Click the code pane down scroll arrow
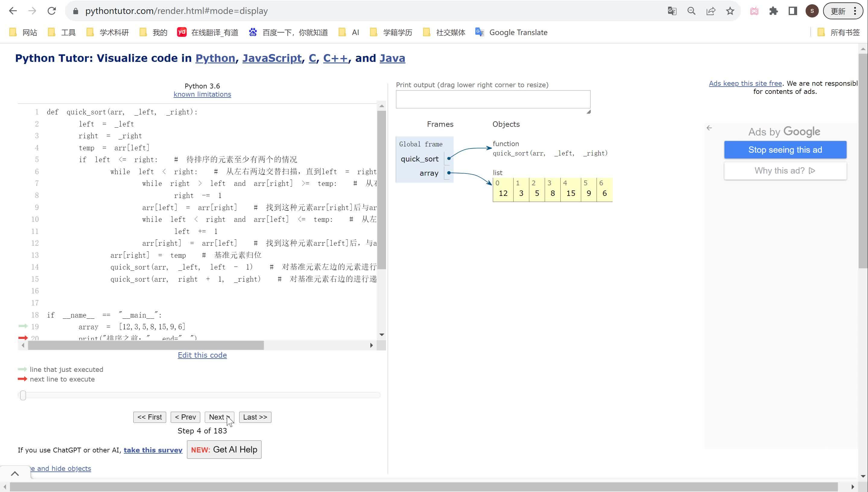 coord(382,334)
